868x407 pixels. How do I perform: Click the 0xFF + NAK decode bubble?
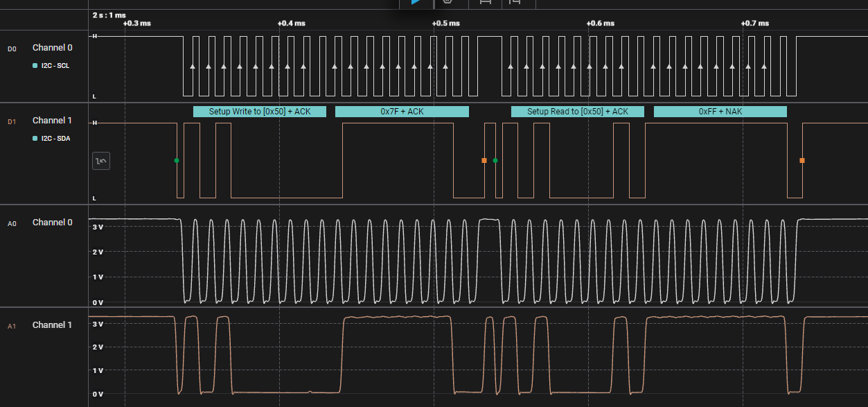coord(720,111)
